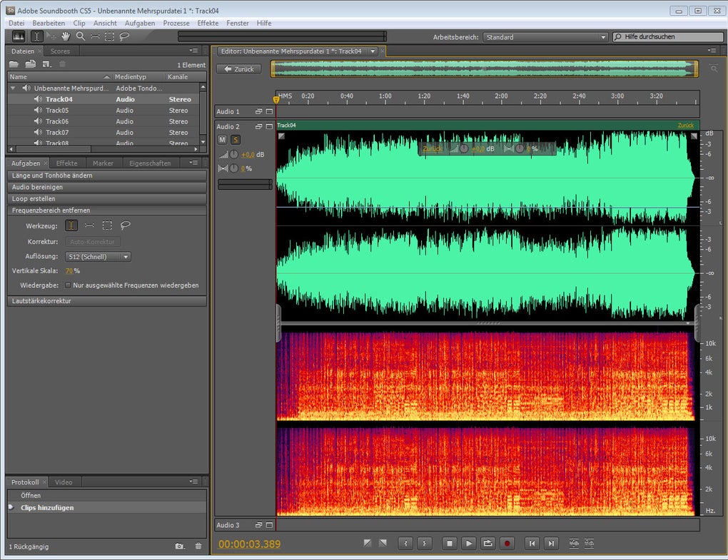
Task: Toggle loop playback in the transport controls
Action: (488, 544)
